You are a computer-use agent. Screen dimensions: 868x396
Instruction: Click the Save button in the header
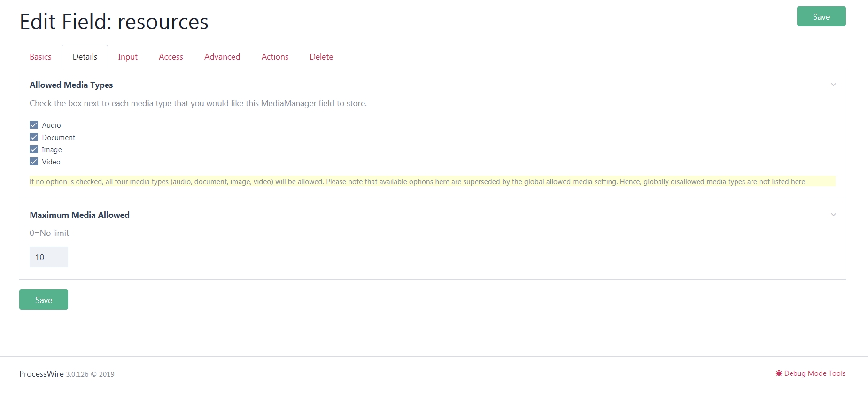coord(821,16)
